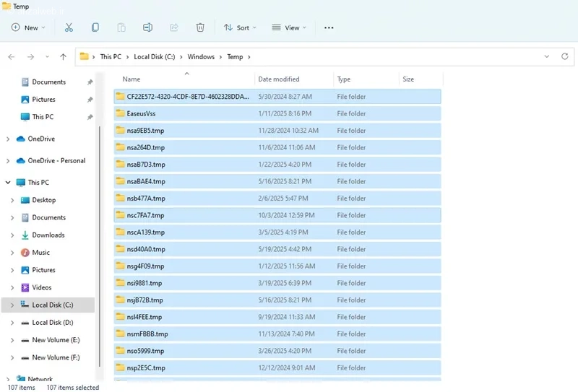Image resolution: width=578 pixels, height=392 pixels.
Task: Open the View menu
Action: point(289,27)
